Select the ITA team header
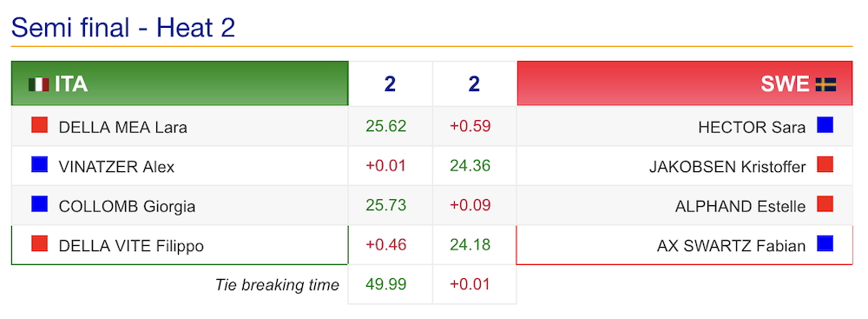Viewport: 868px width, 319px height. 180,83
